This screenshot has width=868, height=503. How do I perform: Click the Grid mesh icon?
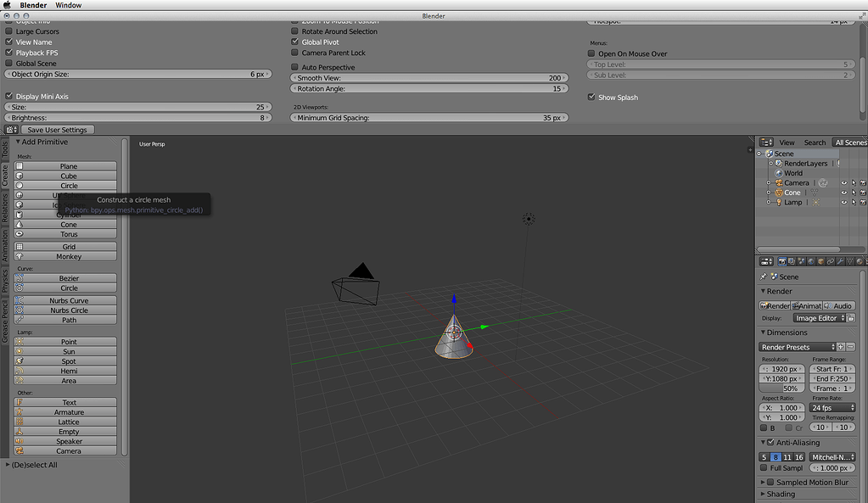[20, 247]
